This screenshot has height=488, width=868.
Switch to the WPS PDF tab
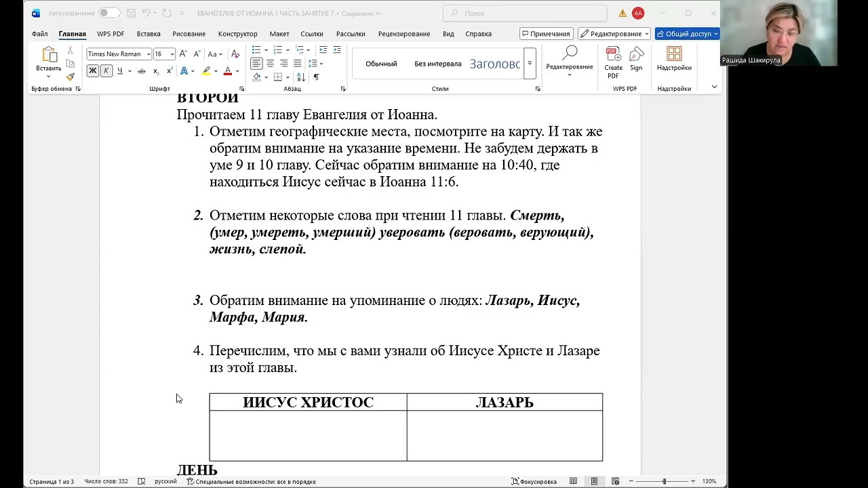(x=111, y=34)
